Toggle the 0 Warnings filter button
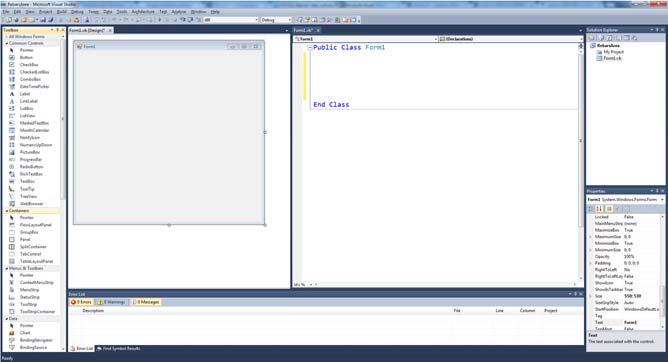Image resolution: width=668 pixels, height=362 pixels. 112,302
